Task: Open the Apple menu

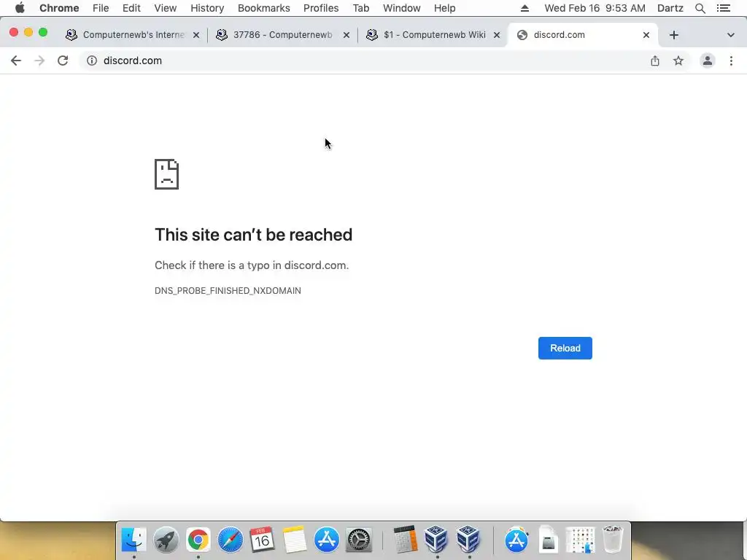Action: pos(20,8)
